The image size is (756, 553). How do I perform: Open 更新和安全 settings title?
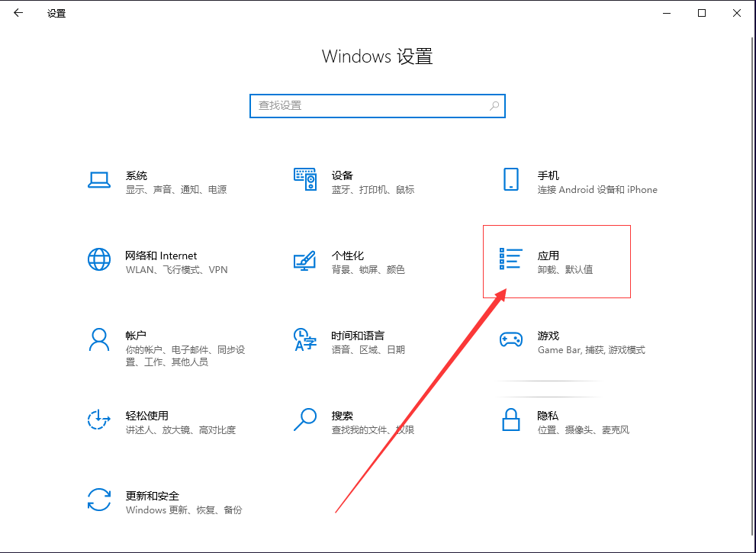click(153, 496)
